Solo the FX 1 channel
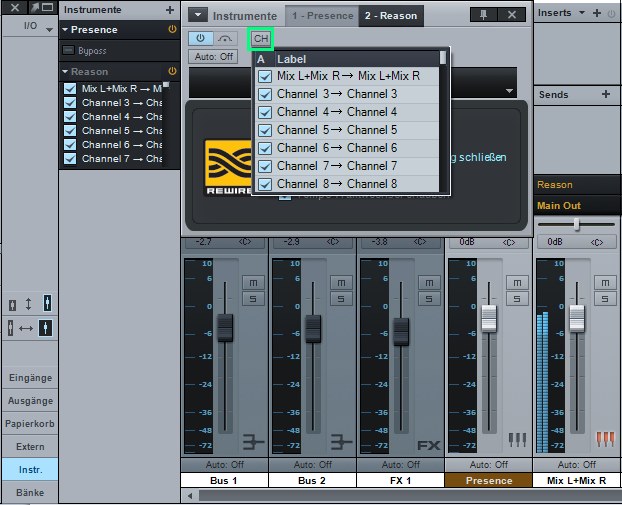 tap(429, 299)
